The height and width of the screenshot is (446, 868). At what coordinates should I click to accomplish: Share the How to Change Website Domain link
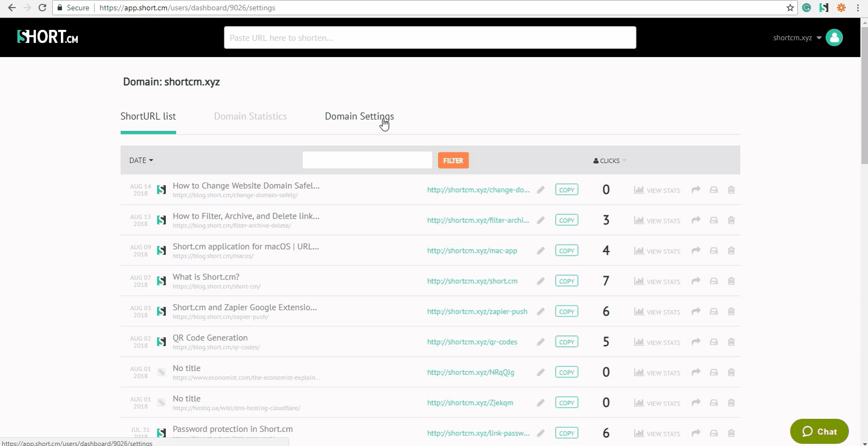click(x=696, y=190)
